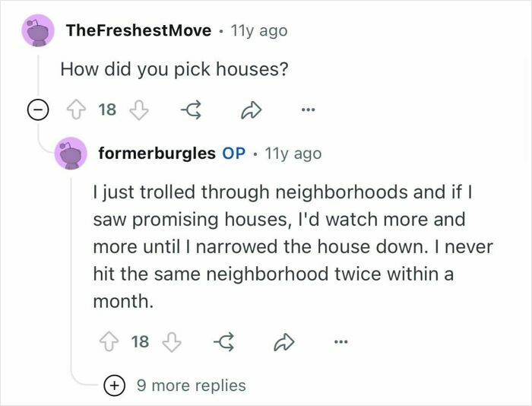The image size is (532, 406).
Task: Downvote TheFreshestMove's comment
Action: click(139, 109)
